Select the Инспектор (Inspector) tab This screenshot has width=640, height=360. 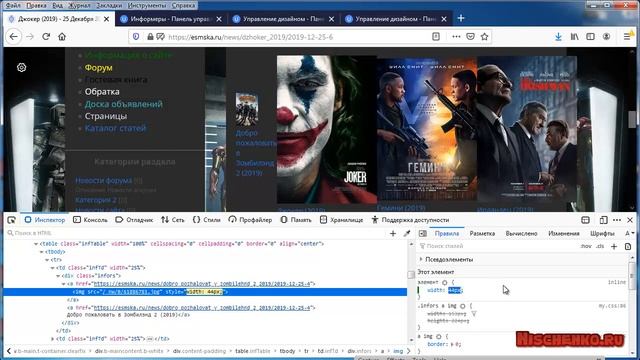pos(45,220)
